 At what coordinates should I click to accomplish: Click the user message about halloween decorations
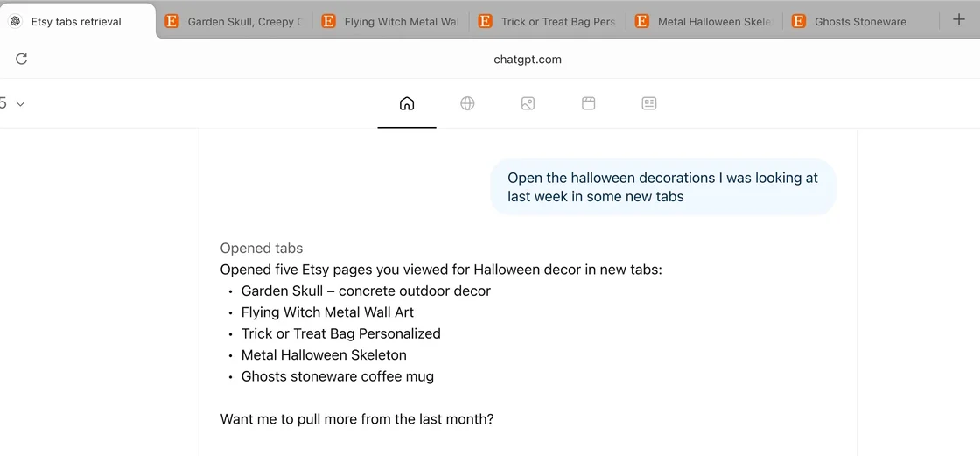(662, 186)
